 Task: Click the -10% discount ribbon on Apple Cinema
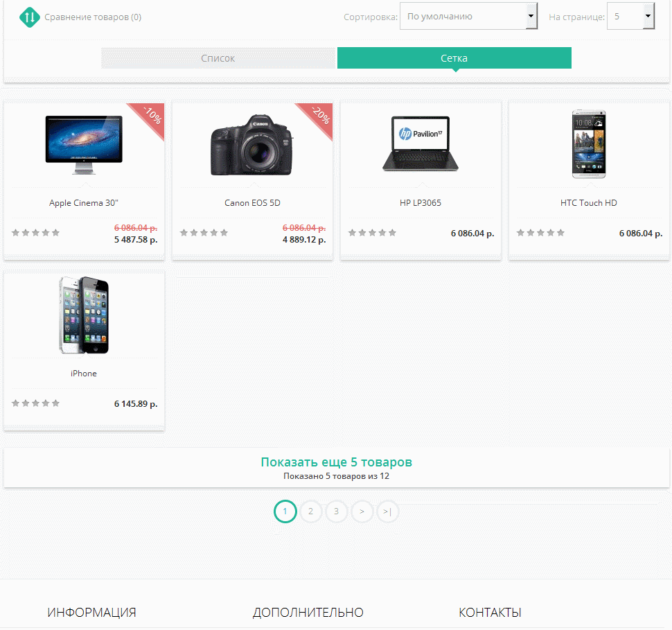150,116
